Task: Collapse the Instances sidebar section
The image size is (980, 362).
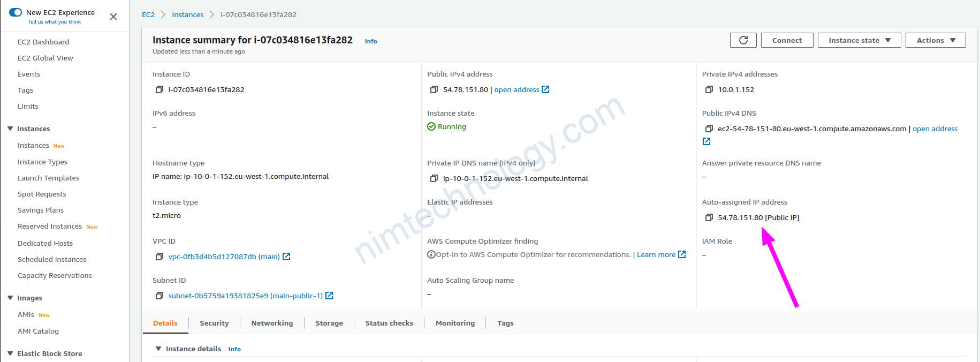Action: (x=10, y=129)
